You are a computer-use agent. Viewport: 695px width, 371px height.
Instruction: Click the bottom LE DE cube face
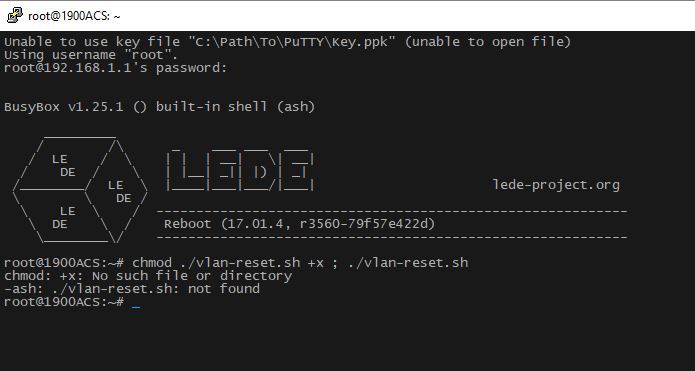coord(64,218)
